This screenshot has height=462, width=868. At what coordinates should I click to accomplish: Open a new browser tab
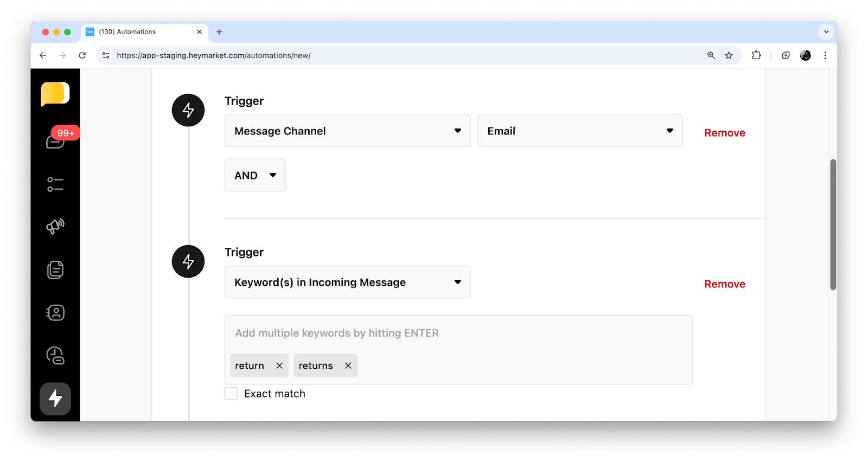pos(219,32)
